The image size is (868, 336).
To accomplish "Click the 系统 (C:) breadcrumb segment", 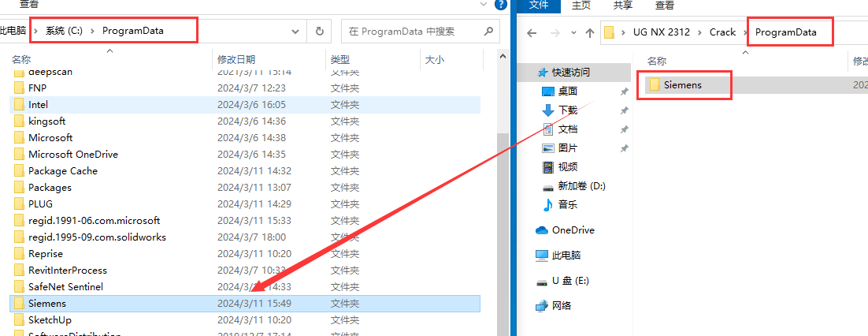I will 64,31.
